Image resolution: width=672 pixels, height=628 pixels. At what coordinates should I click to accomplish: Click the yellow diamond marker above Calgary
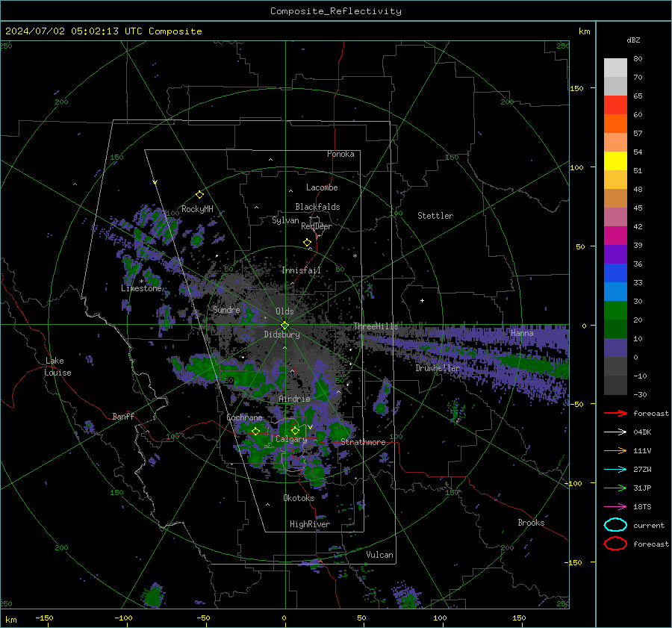pyautogui.click(x=295, y=430)
